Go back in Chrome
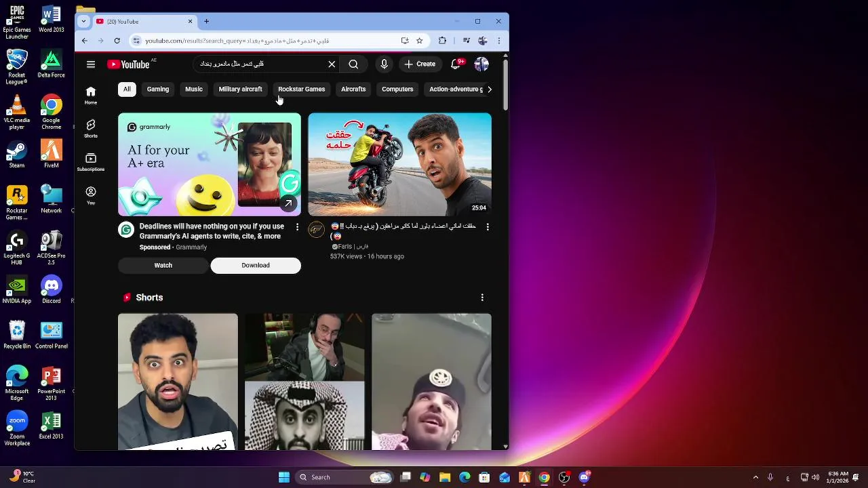Viewport: 868px width, 488px height. point(85,41)
